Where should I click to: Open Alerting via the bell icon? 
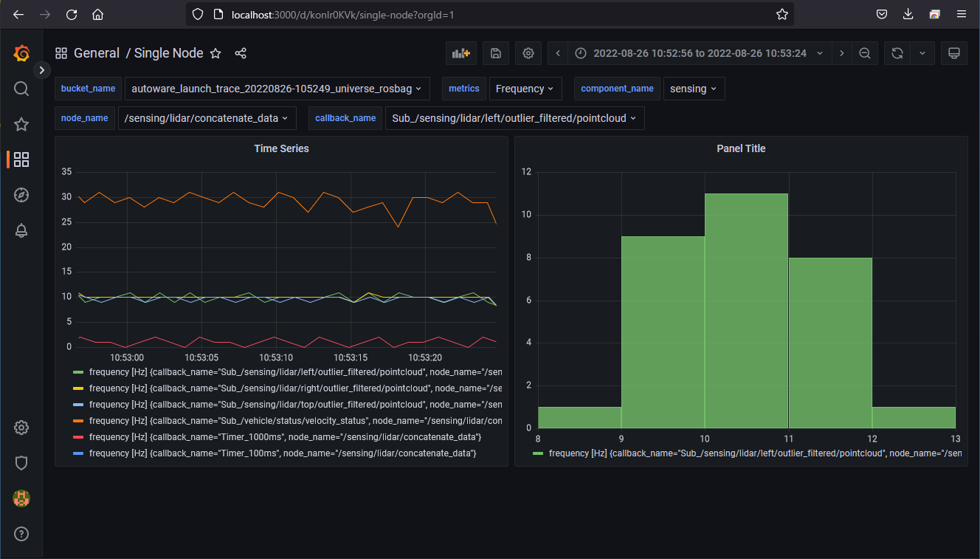(x=21, y=230)
